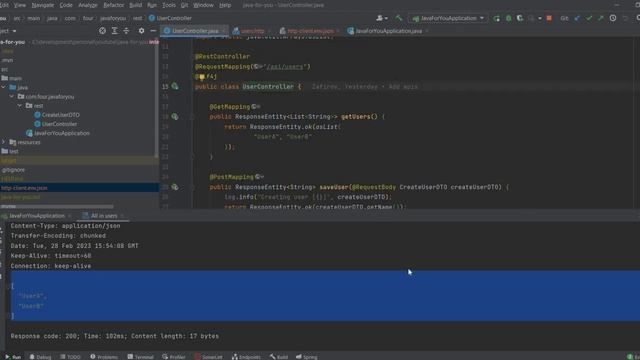640x360 pixels.
Task: Commit changes with the green checkmark icon
Action: 589,18
